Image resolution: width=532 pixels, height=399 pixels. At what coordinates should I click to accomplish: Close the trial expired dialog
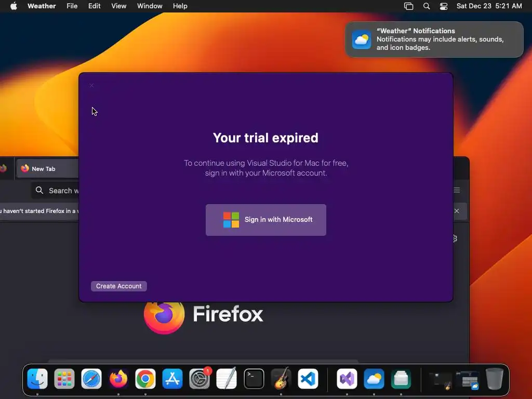[x=91, y=86]
